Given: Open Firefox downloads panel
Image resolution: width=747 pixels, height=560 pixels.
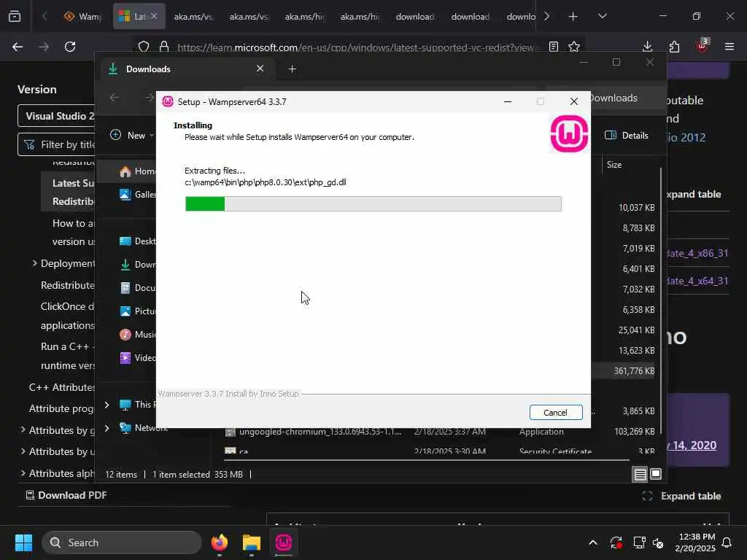Looking at the screenshot, I should tap(648, 47).
